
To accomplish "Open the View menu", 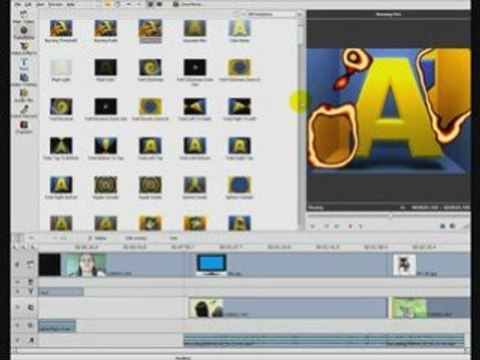I will (x=40, y=4).
